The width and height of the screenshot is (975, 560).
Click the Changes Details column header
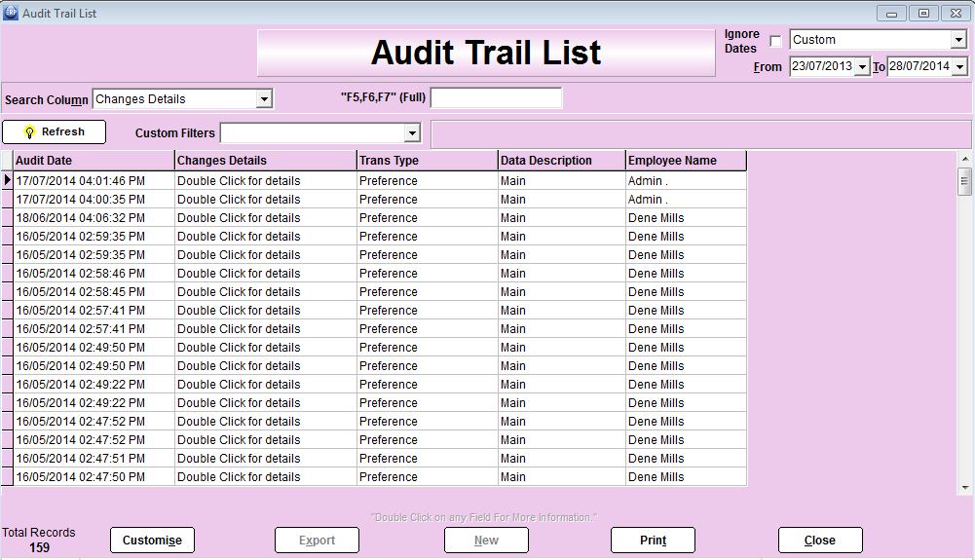pyautogui.click(x=266, y=161)
